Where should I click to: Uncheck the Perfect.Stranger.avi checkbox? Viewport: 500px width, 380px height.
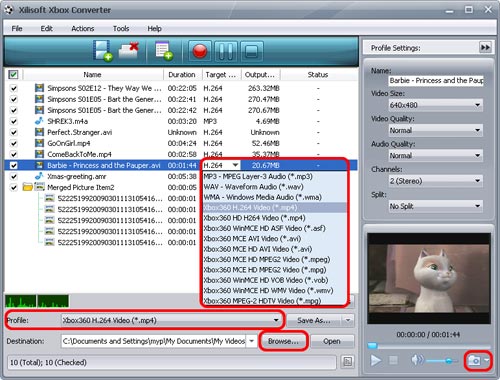tap(14, 132)
